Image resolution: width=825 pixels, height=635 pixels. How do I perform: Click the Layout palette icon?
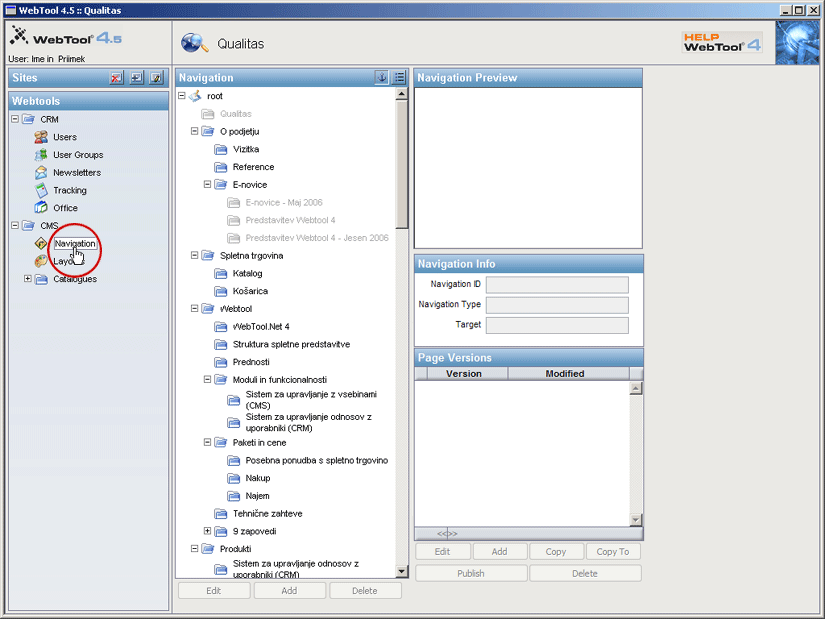pos(41,261)
